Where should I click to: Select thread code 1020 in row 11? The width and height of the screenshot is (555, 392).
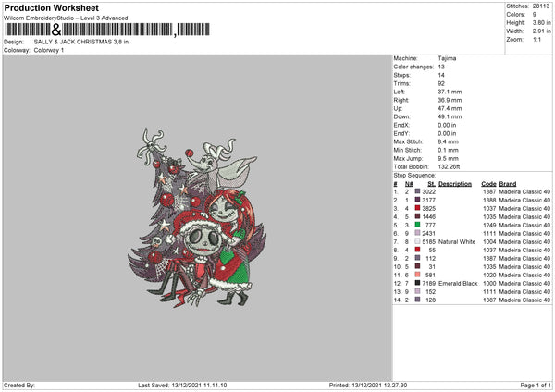(x=489, y=276)
